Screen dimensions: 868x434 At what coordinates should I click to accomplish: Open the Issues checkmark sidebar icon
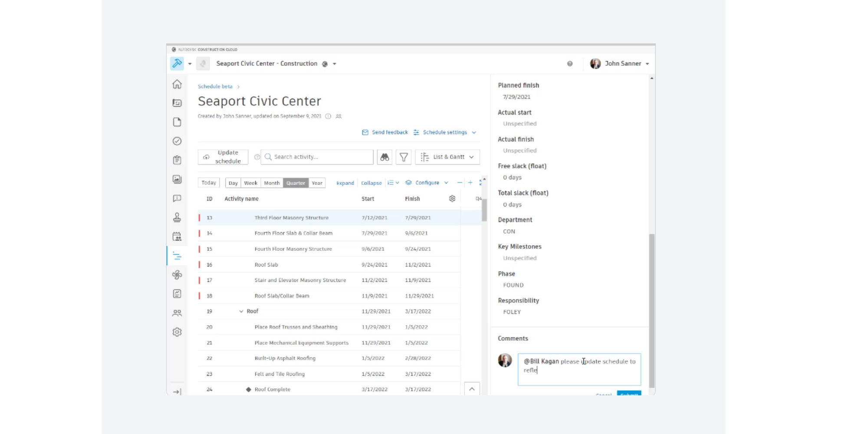[177, 141]
